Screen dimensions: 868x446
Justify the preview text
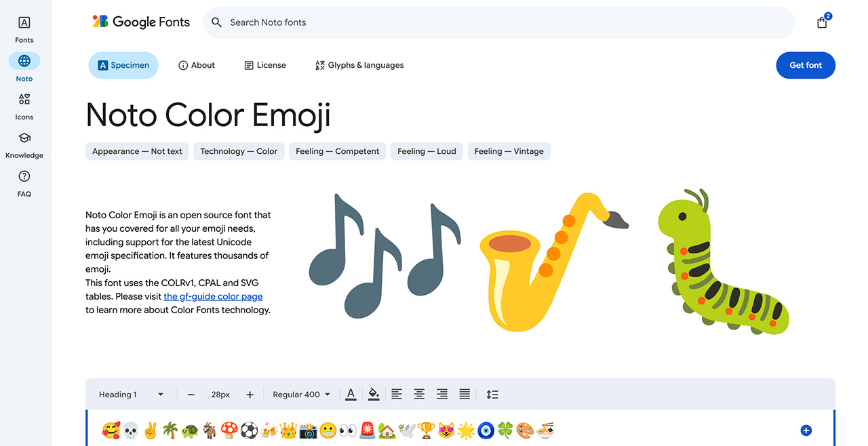tap(465, 394)
